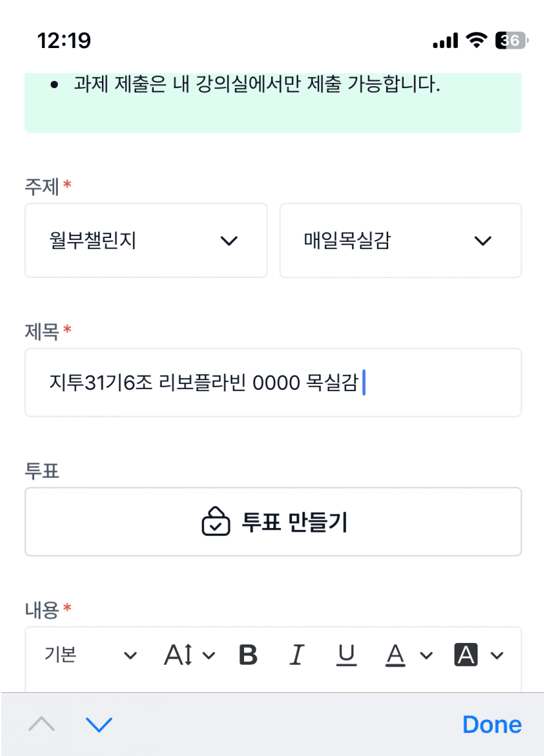Click the text background highlight A icon
Image resolution: width=544 pixels, height=756 pixels.
click(x=466, y=655)
